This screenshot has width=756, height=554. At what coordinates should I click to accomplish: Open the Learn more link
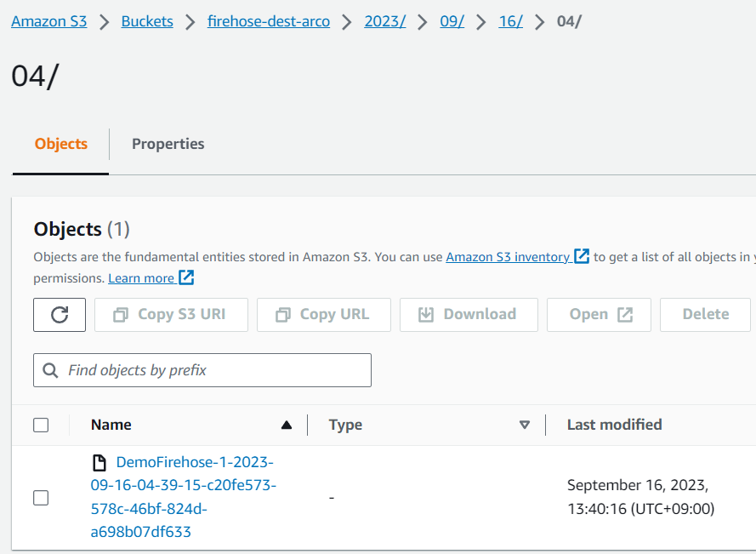(x=141, y=278)
